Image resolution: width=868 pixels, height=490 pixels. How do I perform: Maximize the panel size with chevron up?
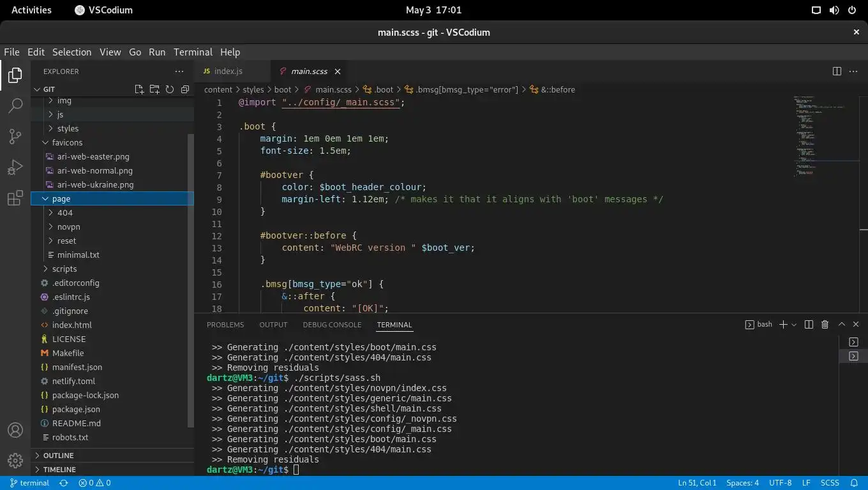(x=841, y=325)
